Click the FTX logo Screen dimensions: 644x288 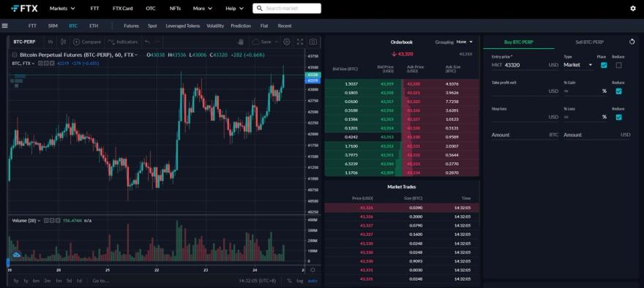coord(24,8)
